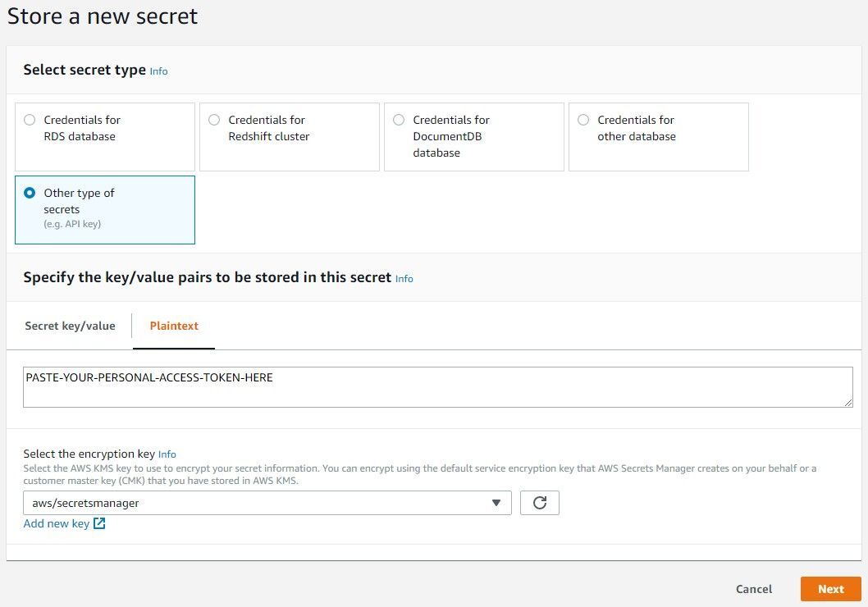Click the Cancel button
The image size is (868, 607).
pos(753,588)
